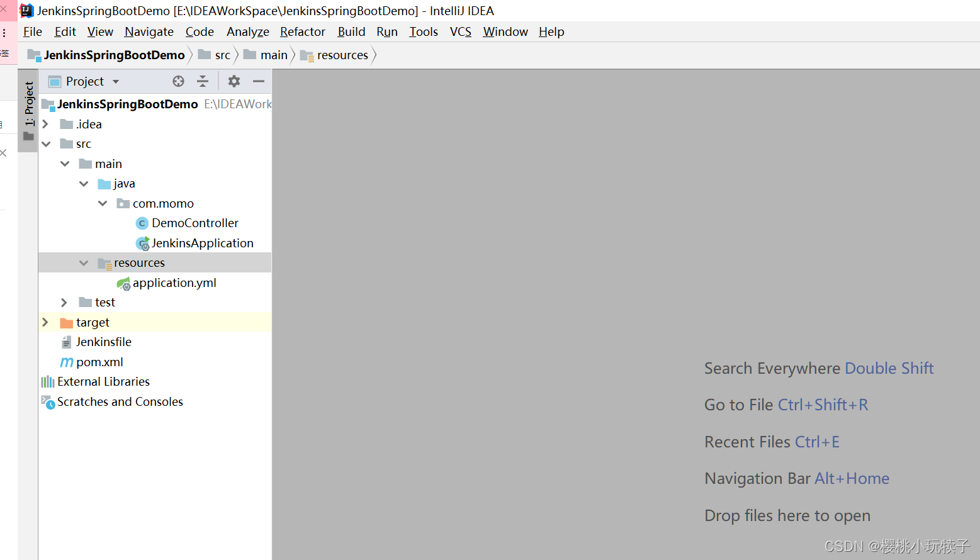Viewport: 980px width, 560px height.
Task: Open the Help menu
Action: coord(551,31)
